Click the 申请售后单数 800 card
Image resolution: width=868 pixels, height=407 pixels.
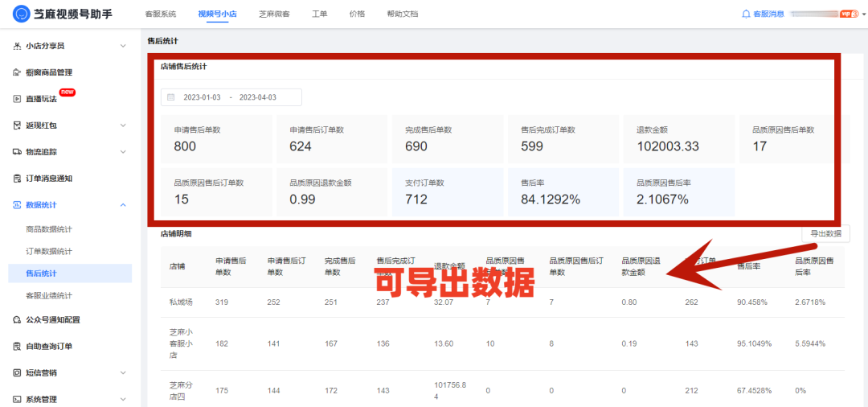point(216,139)
